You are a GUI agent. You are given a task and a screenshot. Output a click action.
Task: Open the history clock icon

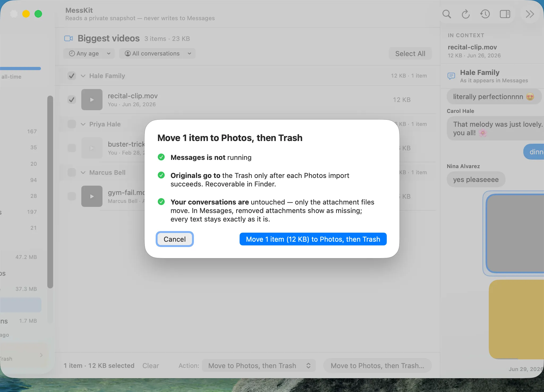[485, 14]
